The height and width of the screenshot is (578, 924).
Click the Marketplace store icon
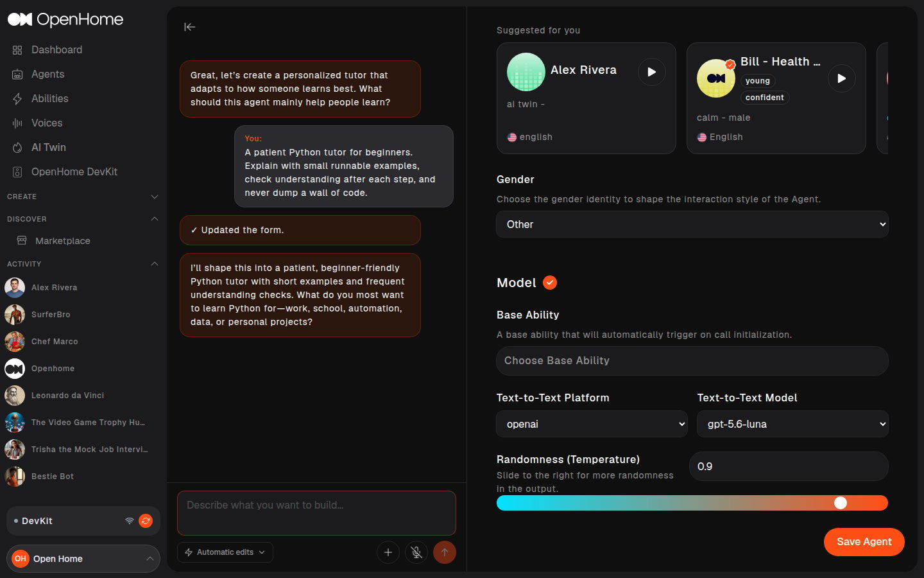coord(22,240)
